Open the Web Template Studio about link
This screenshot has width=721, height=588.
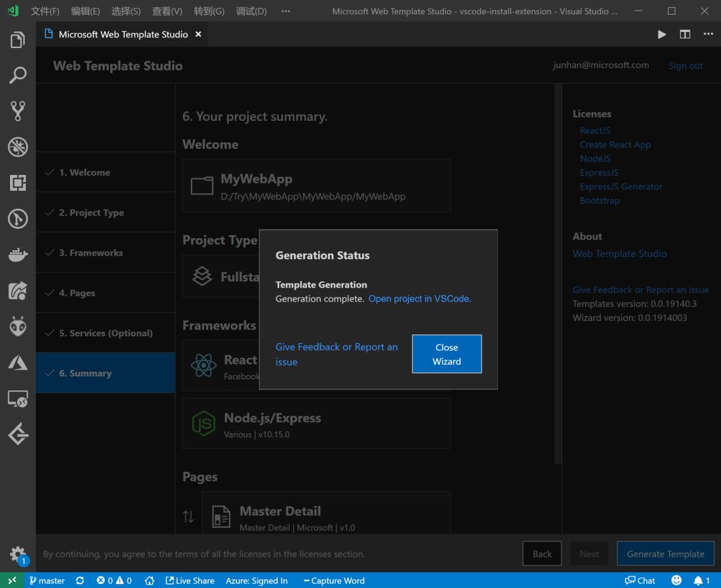pos(620,254)
